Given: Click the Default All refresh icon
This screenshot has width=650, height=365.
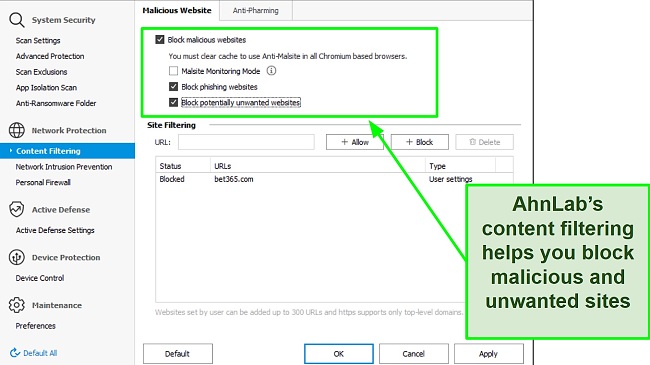Looking at the screenshot, I should point(15,353).
